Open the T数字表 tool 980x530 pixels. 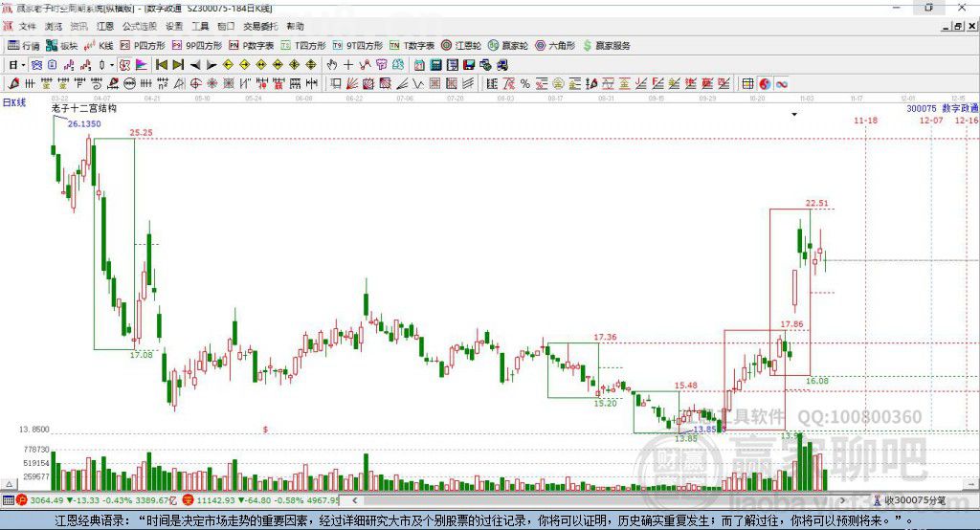point(412,46)
